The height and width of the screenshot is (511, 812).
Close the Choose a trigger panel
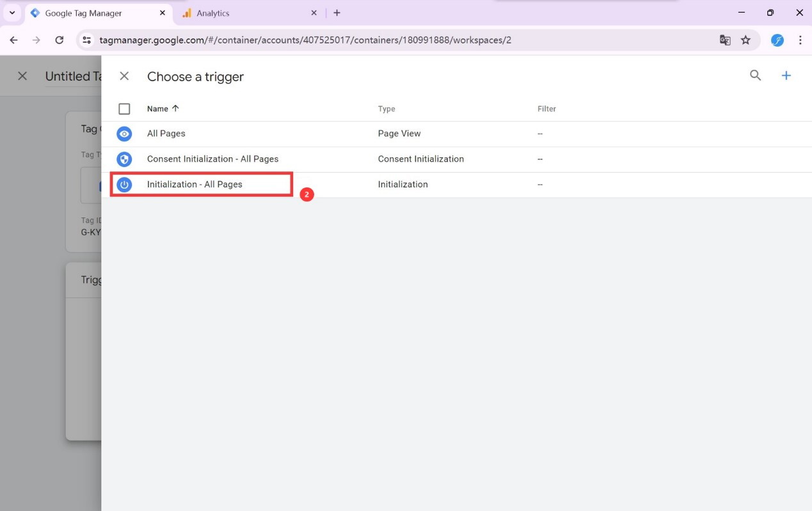(124, 76)
